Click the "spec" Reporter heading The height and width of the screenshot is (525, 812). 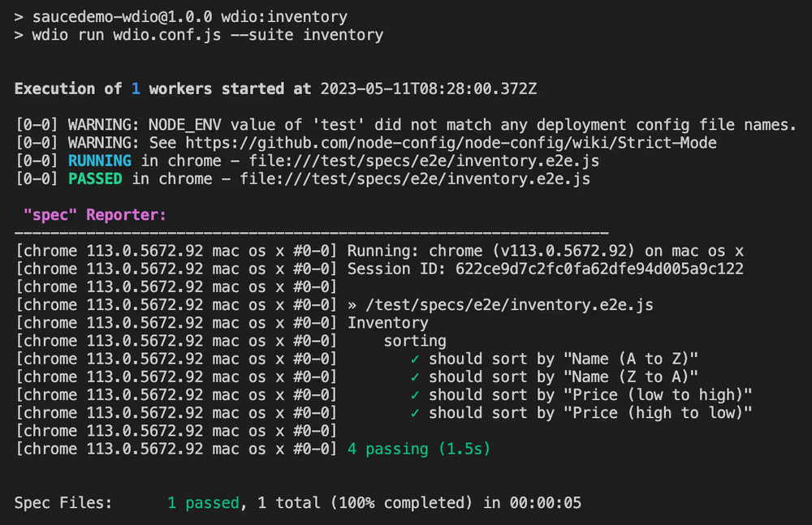point(95,215)
